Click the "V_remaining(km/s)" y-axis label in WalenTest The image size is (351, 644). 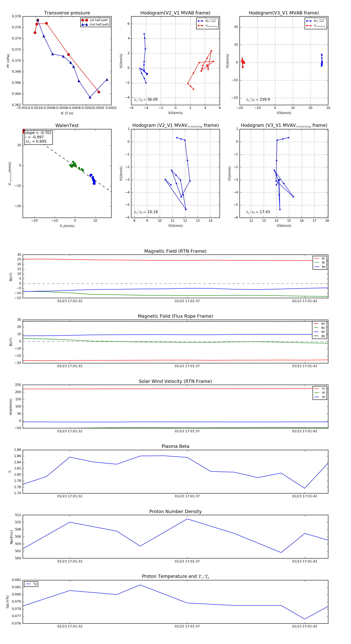(x=10, y=173)
